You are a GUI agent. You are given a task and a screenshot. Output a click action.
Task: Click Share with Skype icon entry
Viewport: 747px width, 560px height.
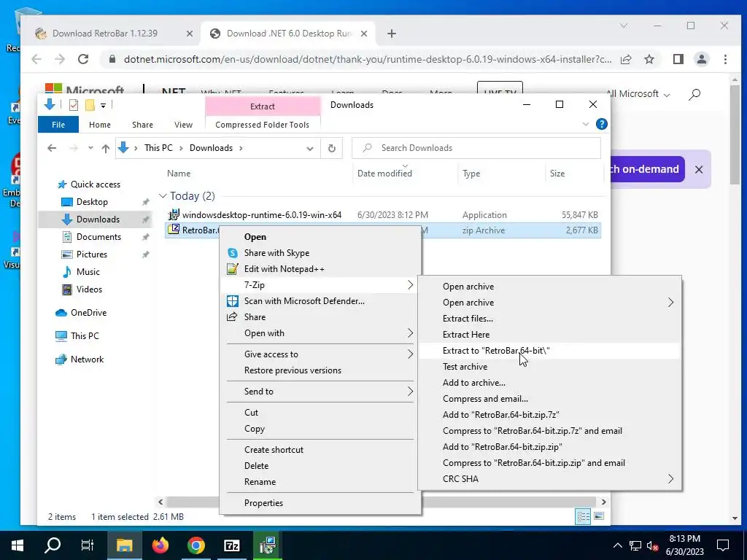pyautogui.click(x=233, y=253)
